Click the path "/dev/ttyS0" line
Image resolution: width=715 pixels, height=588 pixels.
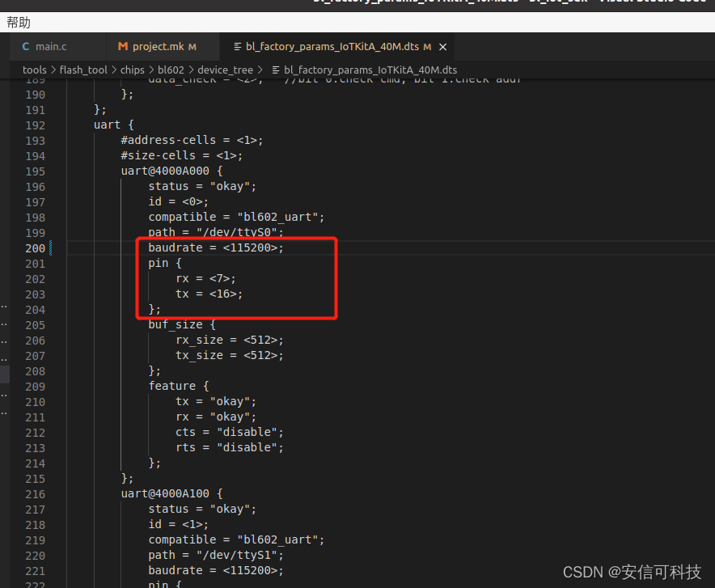tap(216, 232)
